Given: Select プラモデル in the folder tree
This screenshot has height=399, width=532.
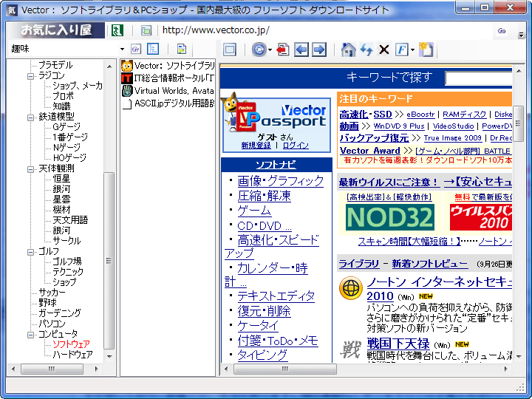Looking at the screenshot, I should (55, 65).
